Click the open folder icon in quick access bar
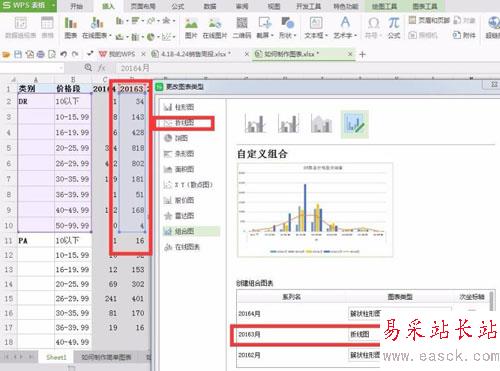The width and height of the screenshot is (500, 371). (6, 54)
